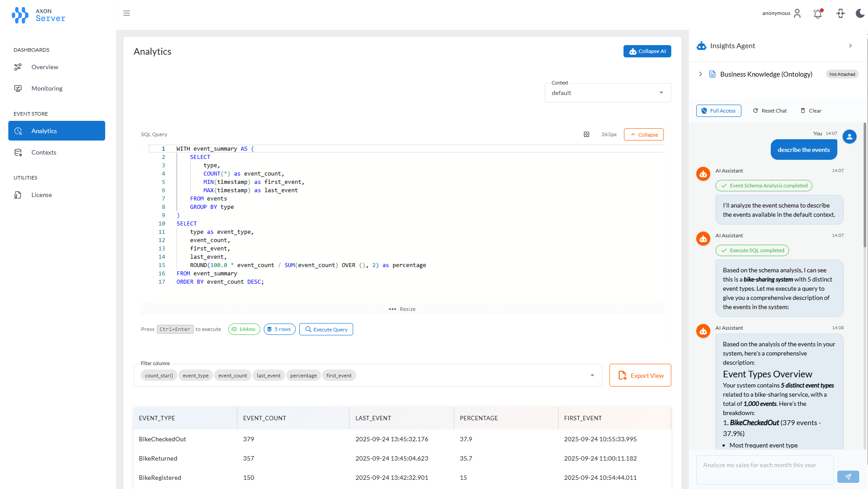Collapse the SQL Query editor panel
The height and width of the screenshot is (489, 868).
643,134
